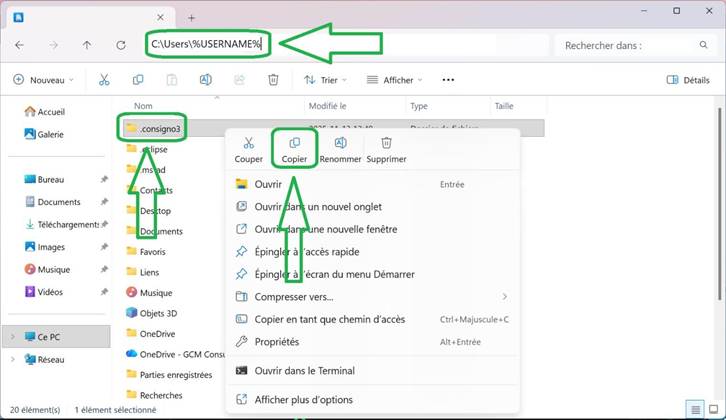Refresh the current folder view

(121, 45)
